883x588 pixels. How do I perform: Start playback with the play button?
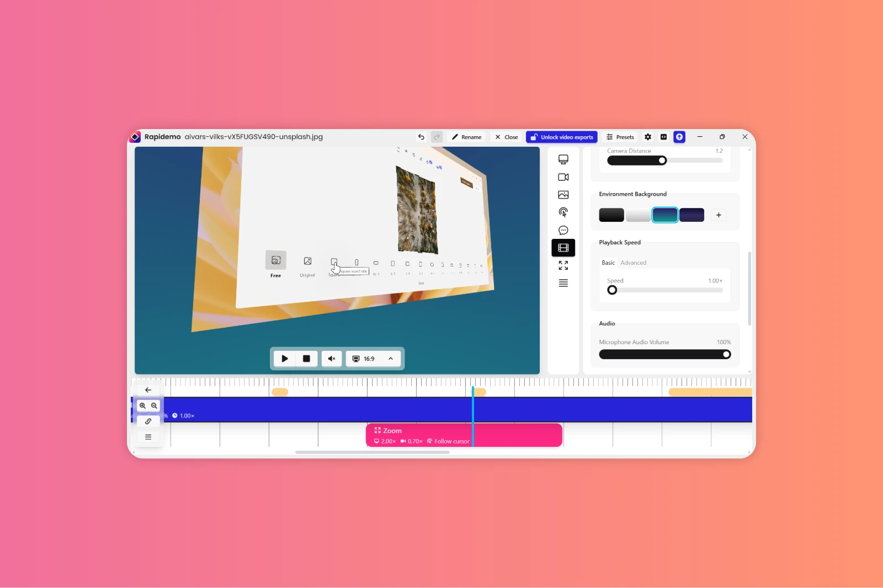(284, 359)
